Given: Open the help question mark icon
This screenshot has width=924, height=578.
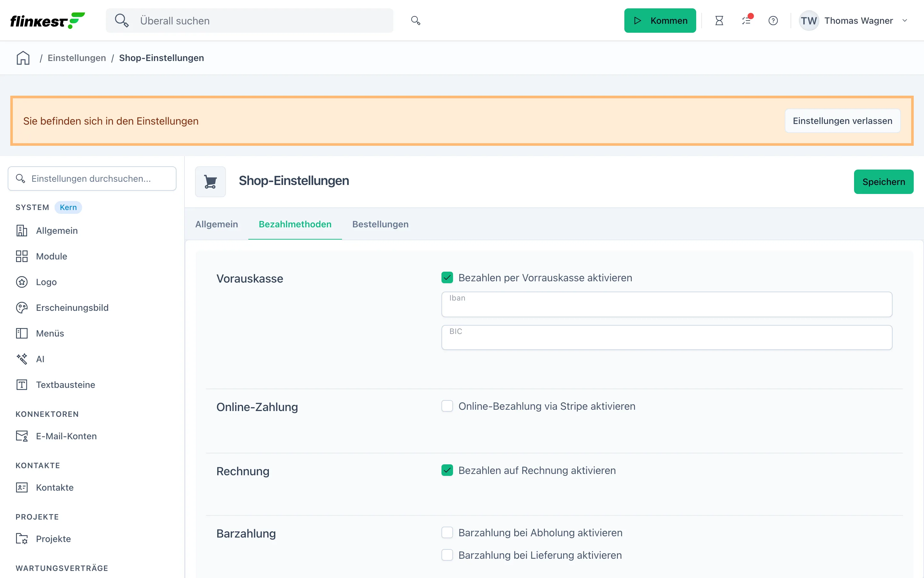Looking at the screenshot, I should pyautogui.click(x=773, y=21).
